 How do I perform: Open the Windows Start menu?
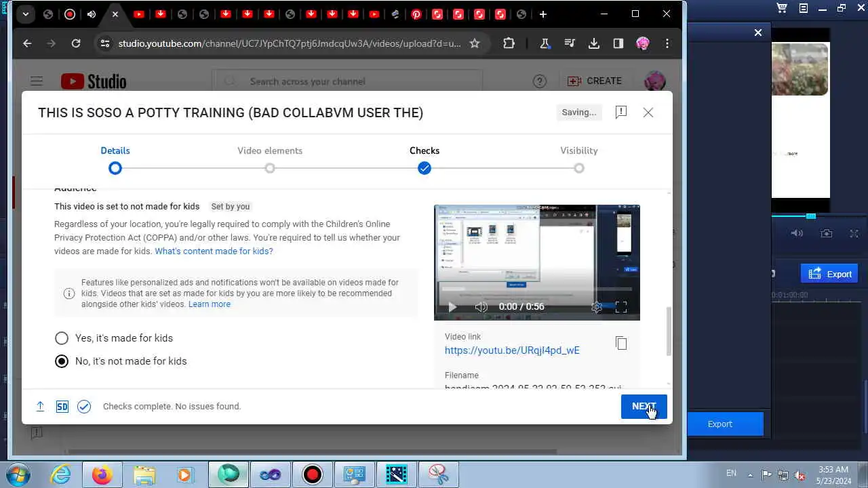pyautogui.click(x=18, y=475)
